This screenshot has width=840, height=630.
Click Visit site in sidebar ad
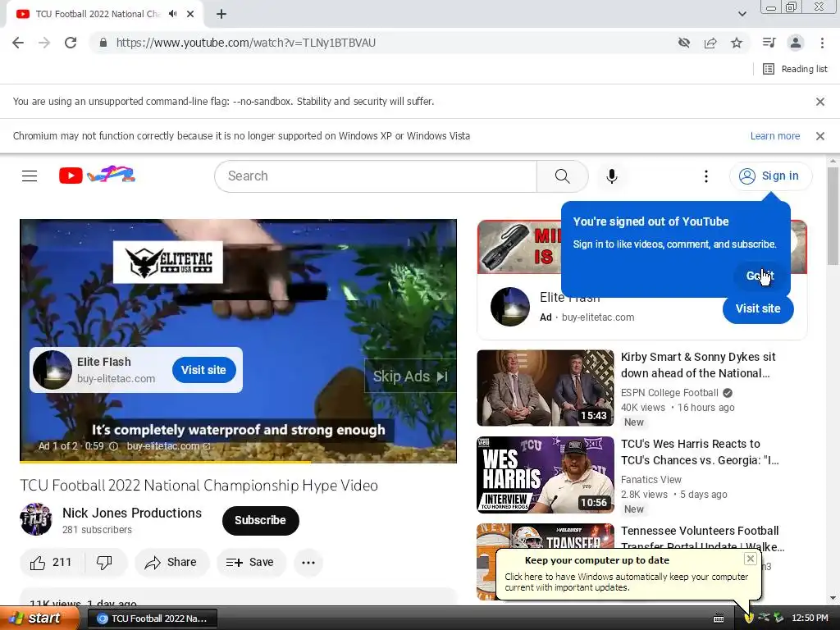(757, 308)
